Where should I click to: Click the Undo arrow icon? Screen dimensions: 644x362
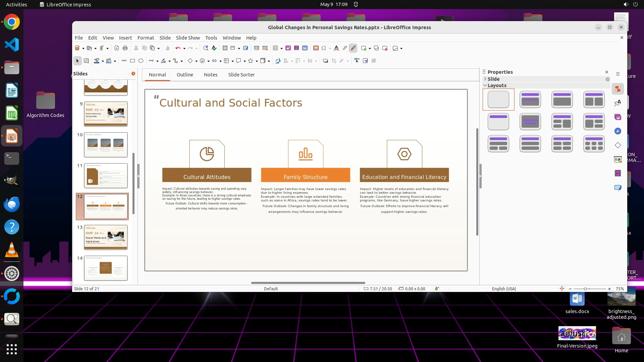[x=178, y=48]
